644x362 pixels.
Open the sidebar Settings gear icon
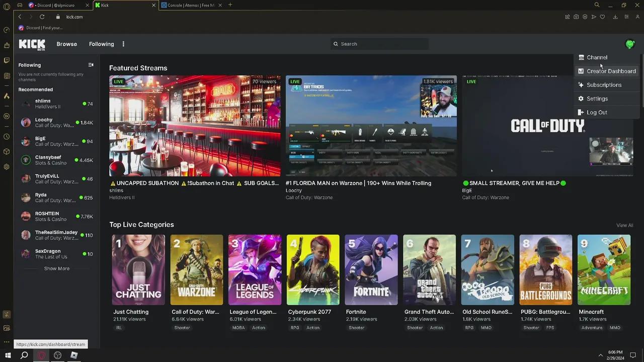(7, 167)
